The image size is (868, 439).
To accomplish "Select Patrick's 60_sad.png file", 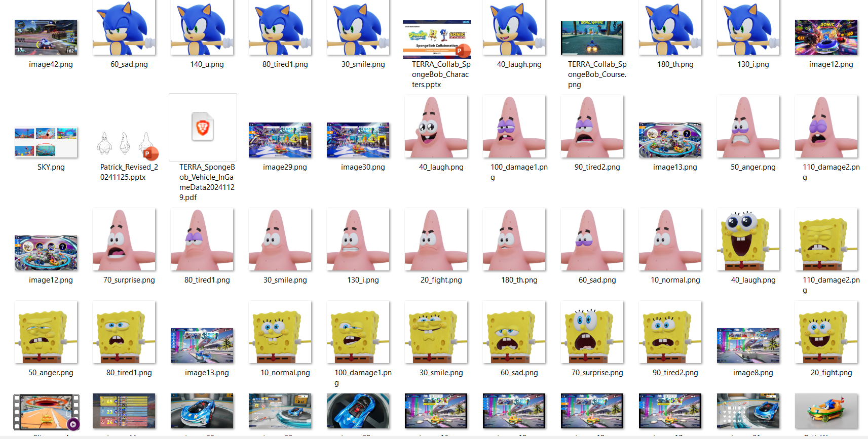I will click(x=592, y=240).
